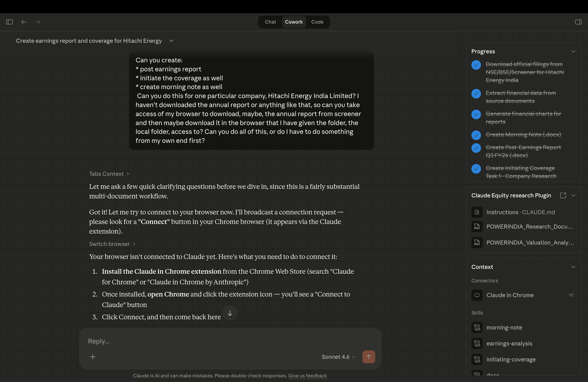Click the Claude in Chrome connector settings icon
Image resolution: width=588 pixels, height=382 pixels.
(571, 295)
